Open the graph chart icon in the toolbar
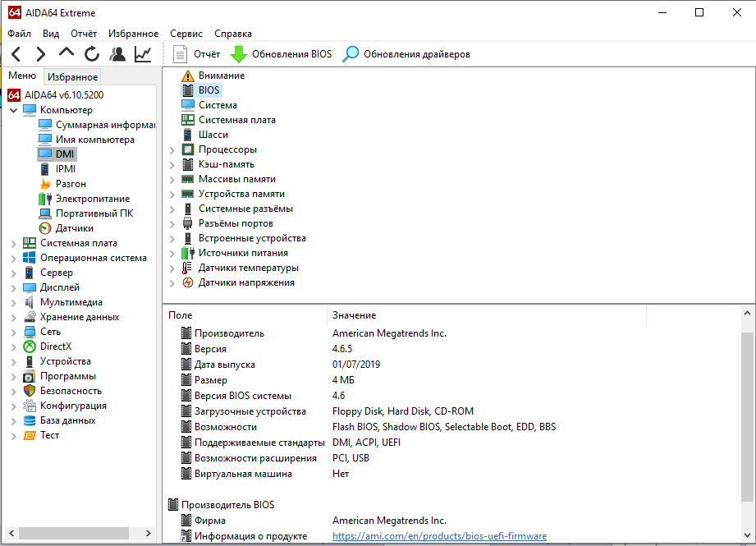The image size is (756, 546). coord(143,54)
